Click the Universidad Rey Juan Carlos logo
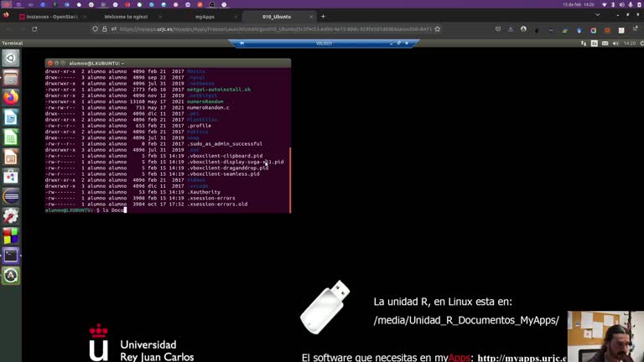 point(141,343)
